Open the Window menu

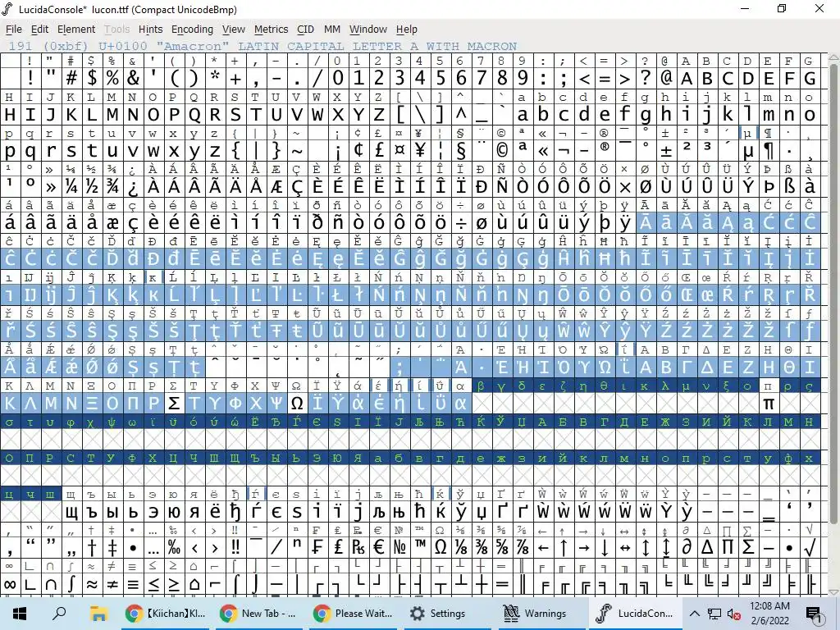tap(368, 30)
